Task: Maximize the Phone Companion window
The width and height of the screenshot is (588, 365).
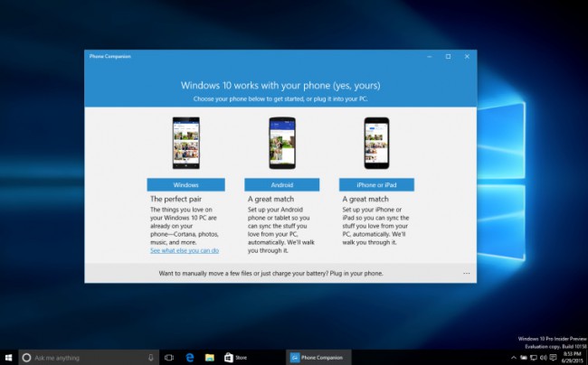Action: click(448, 57)
